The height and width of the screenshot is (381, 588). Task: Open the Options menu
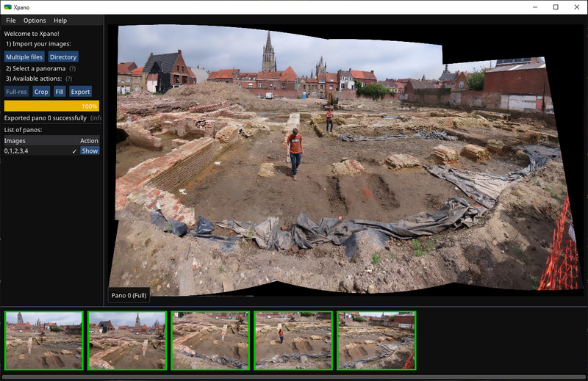(x=35, y=21)
